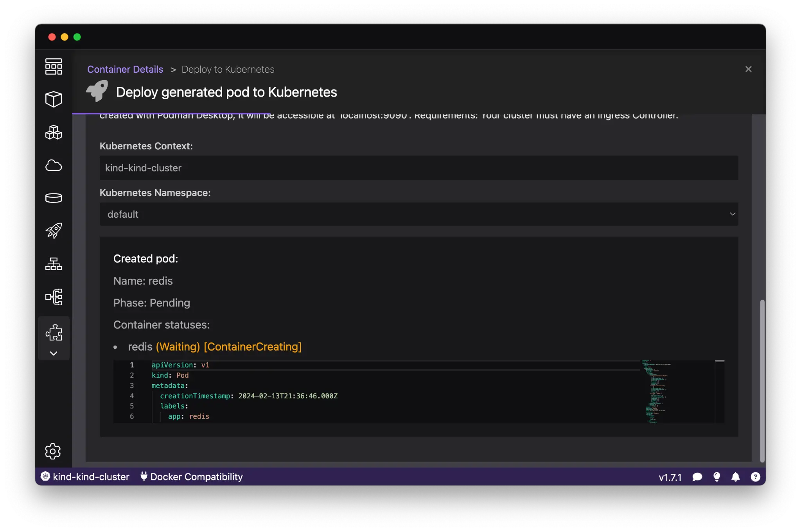Click version v1.7.1 in status bar
801x532 pixels.
click(670, 477)
